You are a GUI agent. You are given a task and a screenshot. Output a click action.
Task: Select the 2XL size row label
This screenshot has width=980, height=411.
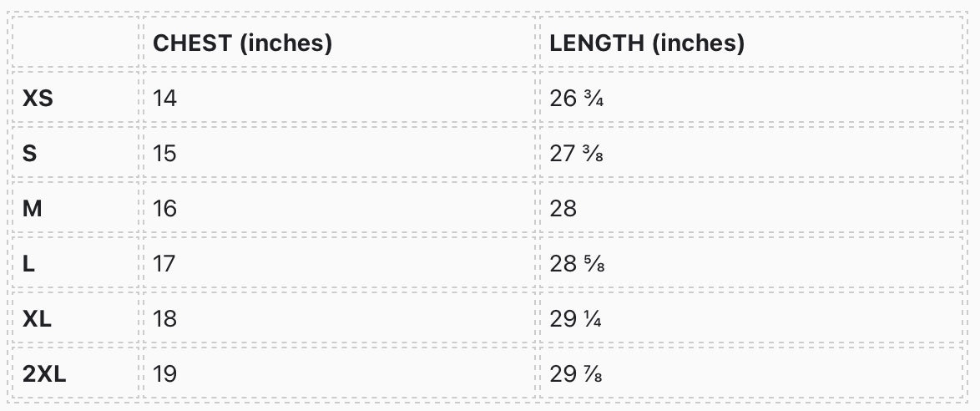click(x=44, y=374)
